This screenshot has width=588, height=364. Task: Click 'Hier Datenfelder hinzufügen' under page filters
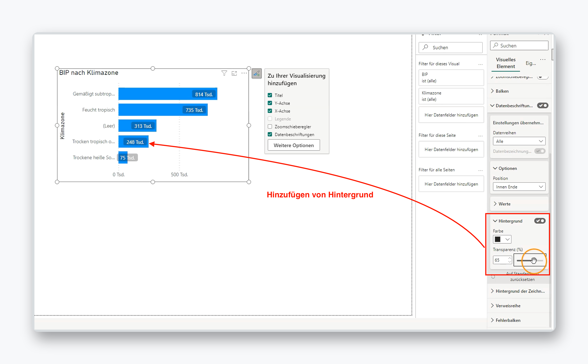[451, 149]
